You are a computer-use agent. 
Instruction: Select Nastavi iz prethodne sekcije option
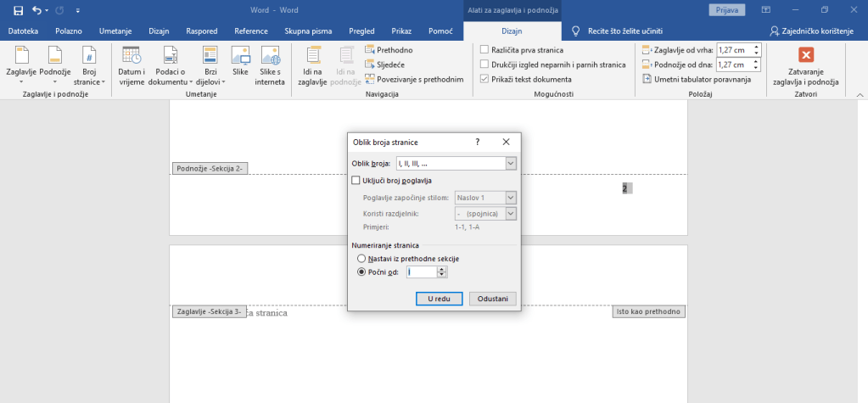[362, 258]
